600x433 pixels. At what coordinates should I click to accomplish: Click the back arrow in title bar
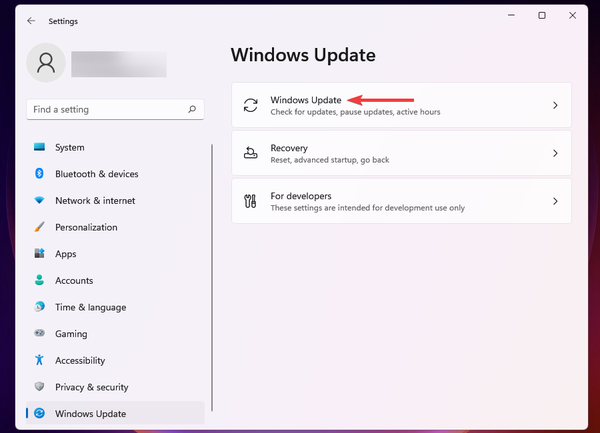(x=31, y=20)
